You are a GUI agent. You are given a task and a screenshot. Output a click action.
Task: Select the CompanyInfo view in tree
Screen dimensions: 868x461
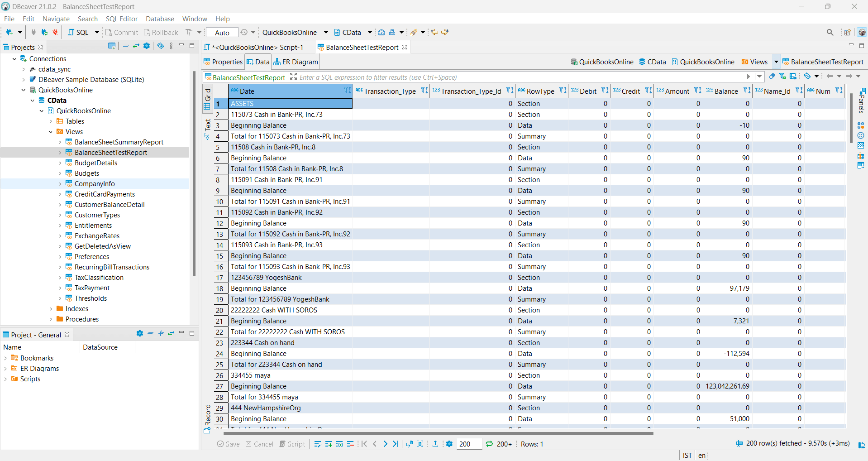(95, 184)
